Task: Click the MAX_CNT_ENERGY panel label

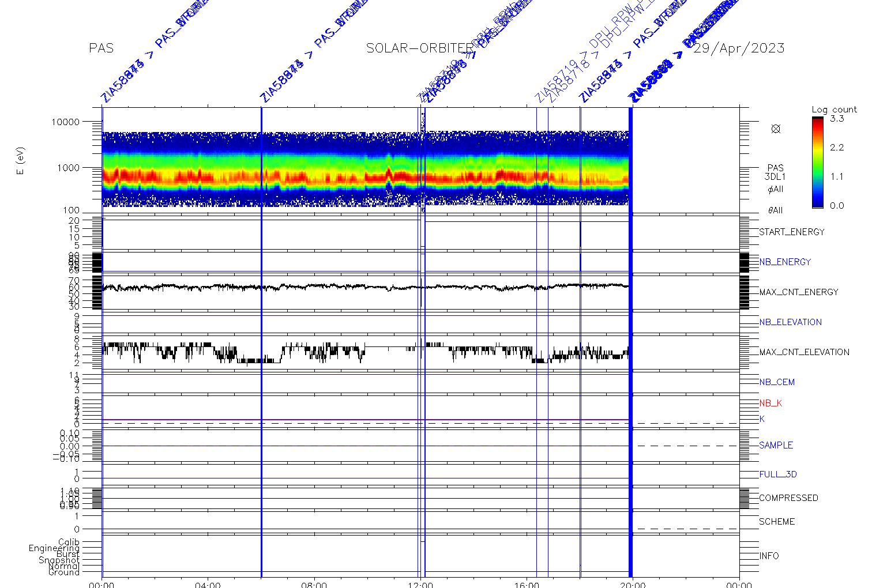Action: coord(799,292)
